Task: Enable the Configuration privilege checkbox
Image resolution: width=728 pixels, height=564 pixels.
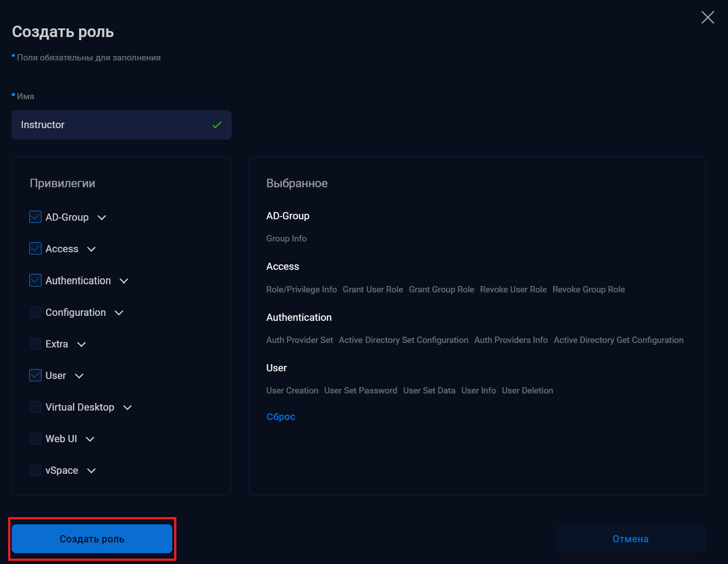Action: coord(35,312)
